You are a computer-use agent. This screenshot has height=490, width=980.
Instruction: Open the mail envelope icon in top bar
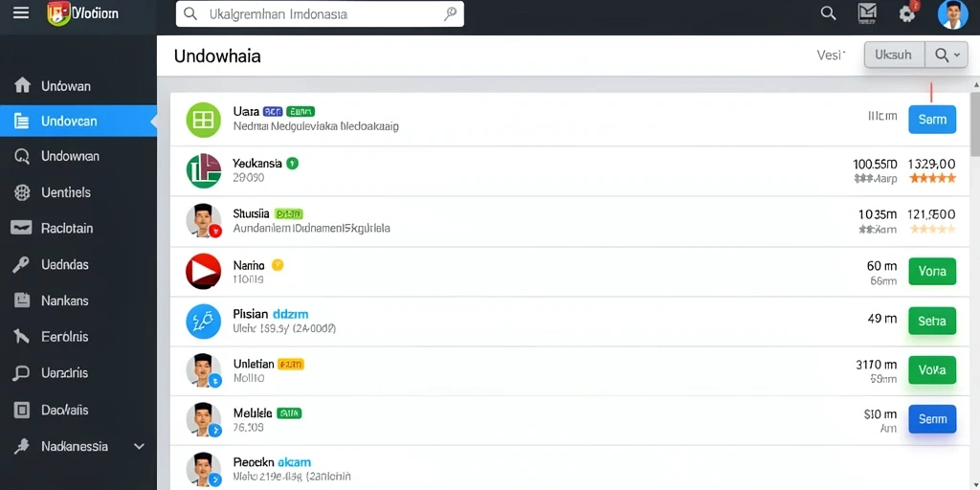coord(867,12)
